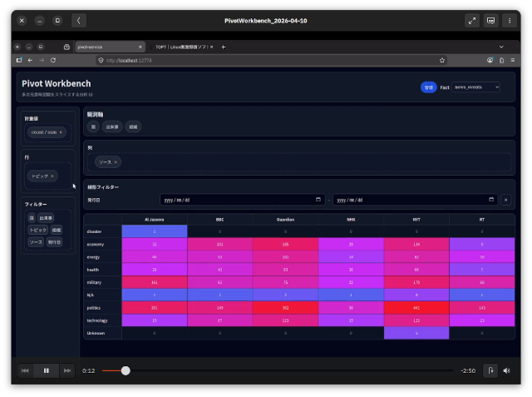Viewport: 532px width, 397px height.
Task: Remove the トピック row chip
Action: [52, 176]
